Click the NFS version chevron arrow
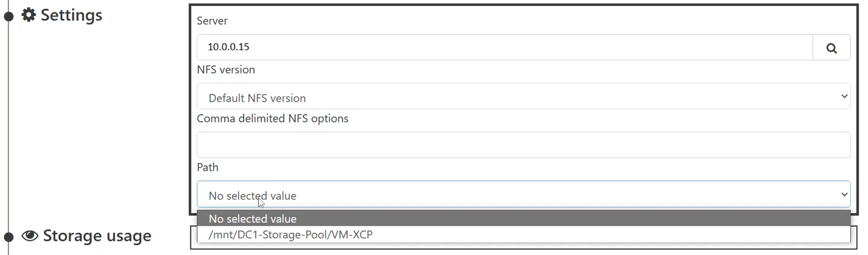The width and height of the screenshot is (868, 255). (844, 96)
